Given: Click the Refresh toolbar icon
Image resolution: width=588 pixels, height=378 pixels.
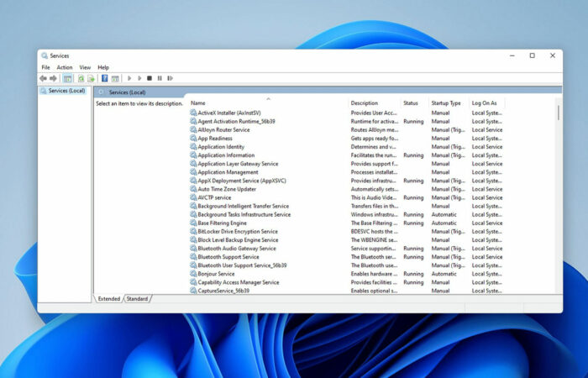Looking at the screenshot, I should (81, 78).
